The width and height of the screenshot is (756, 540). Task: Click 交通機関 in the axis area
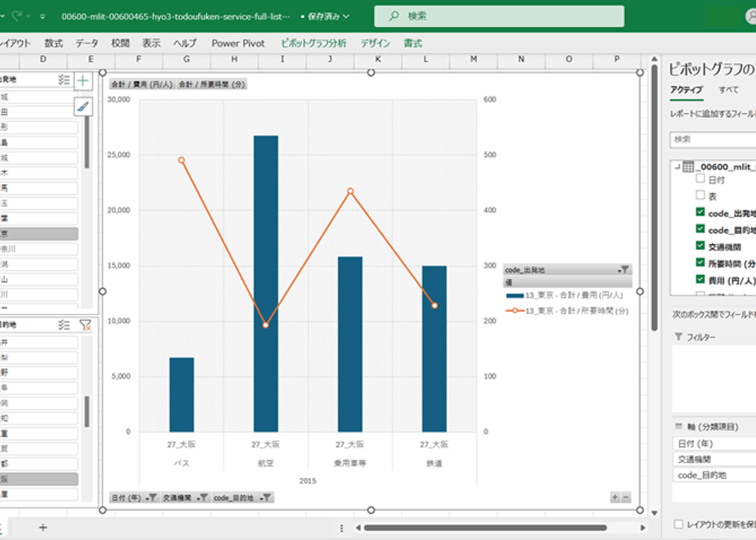click(x=714, y=459)
